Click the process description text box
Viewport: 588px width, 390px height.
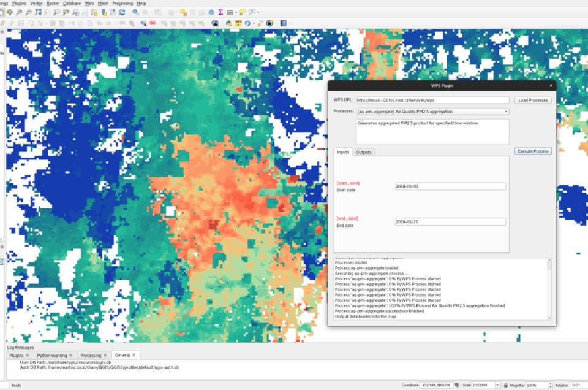pyautogui.click(x=432, y=132)
